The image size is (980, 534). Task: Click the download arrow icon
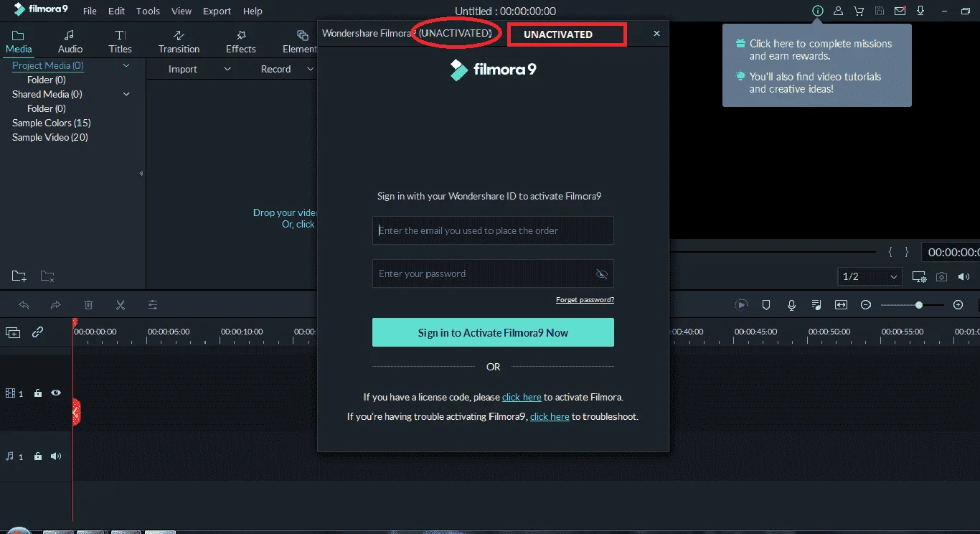920,11
